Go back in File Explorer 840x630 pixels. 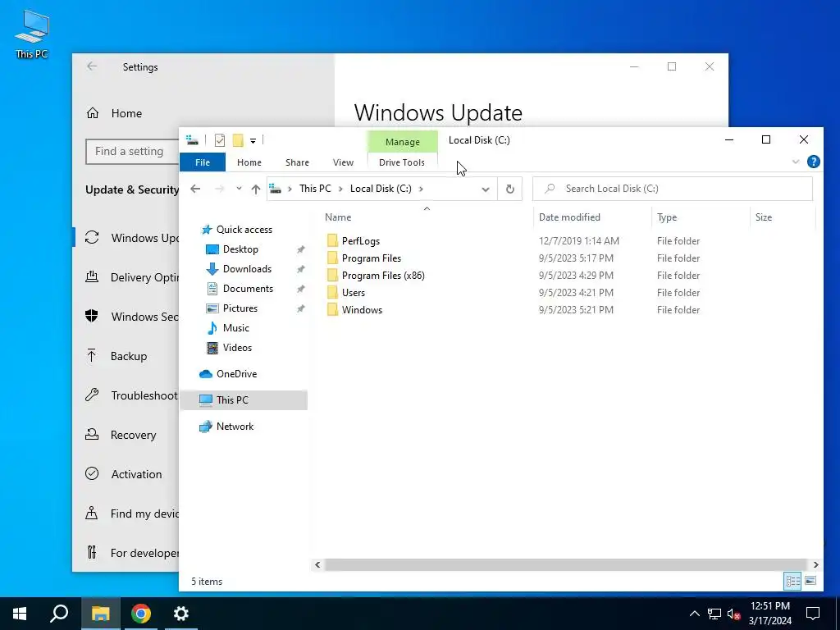(x=195, y=189)
